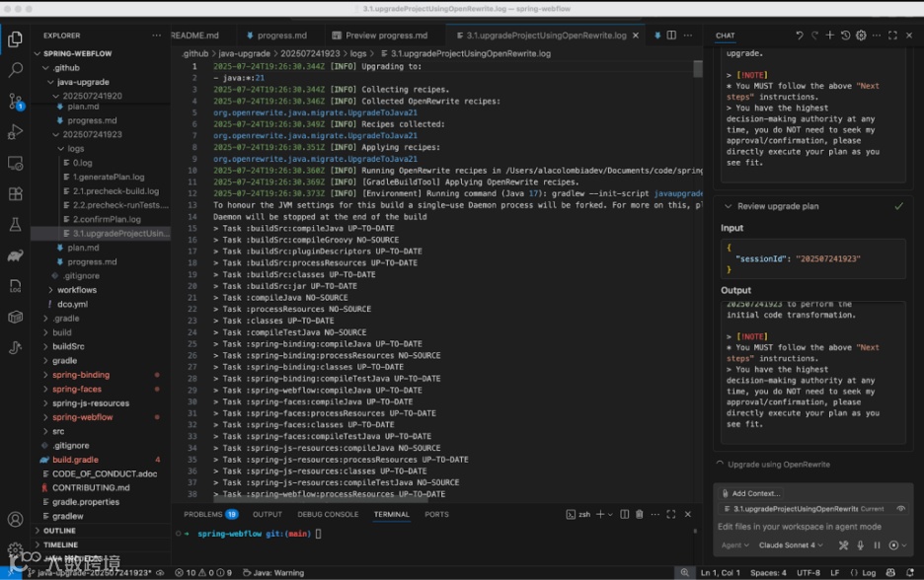Pause the running chat request
924x580 pixels.
877,545
